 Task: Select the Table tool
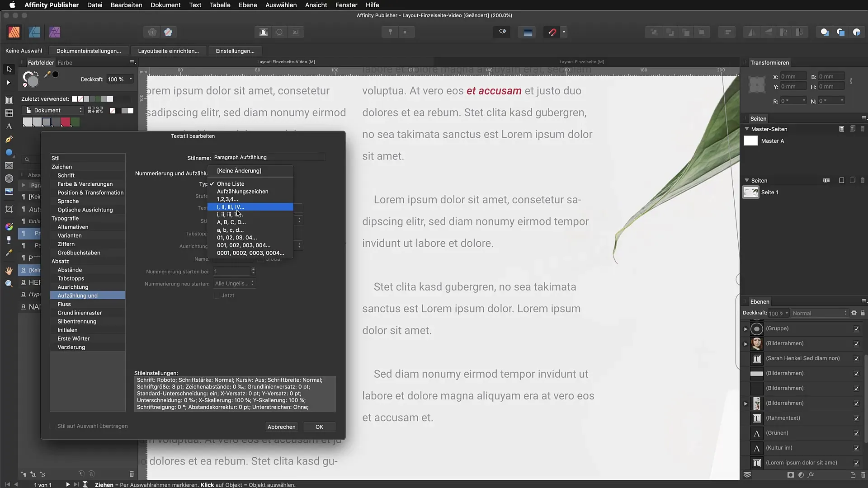point(9,113)
